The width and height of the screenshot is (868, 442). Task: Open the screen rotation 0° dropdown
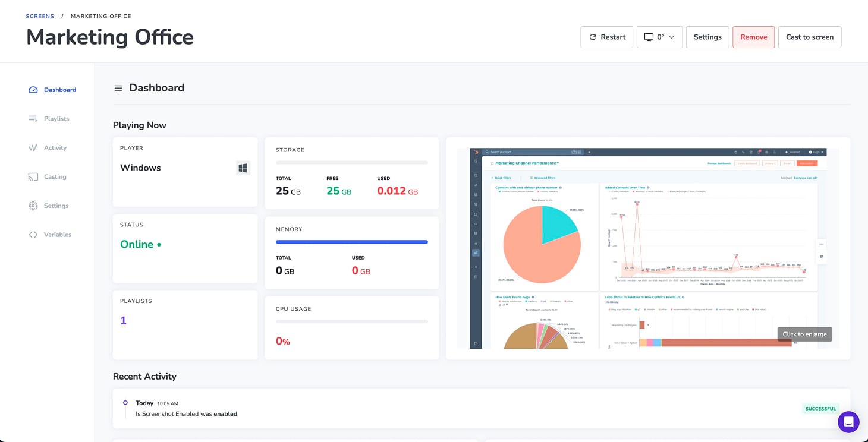tap(659, 37)
